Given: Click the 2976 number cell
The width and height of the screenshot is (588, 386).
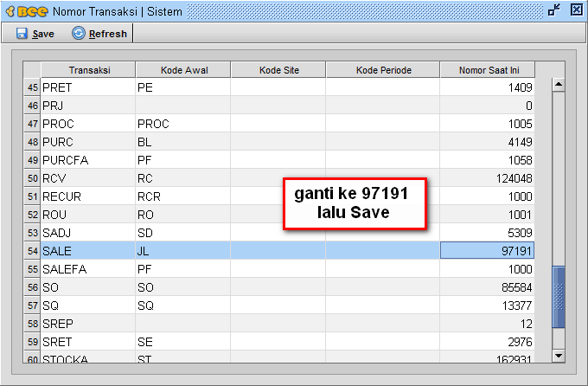Looking at the screenshot, I should 487,342.
